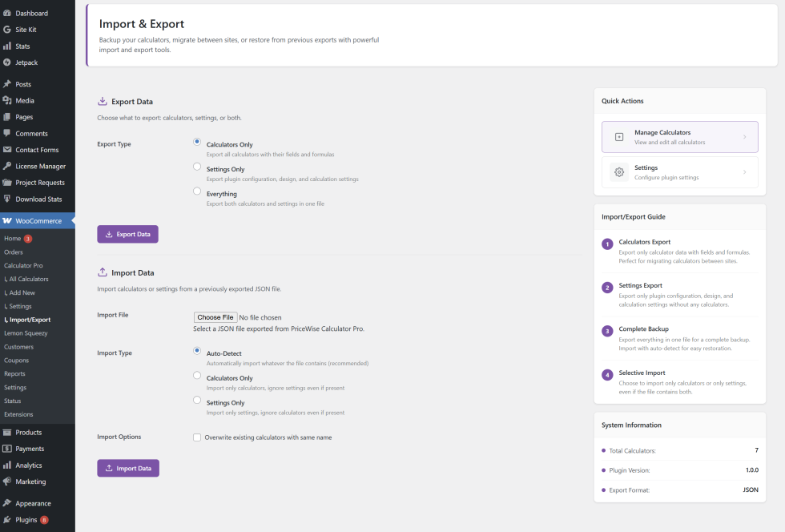This screenshot has width=785, height=532.
Task: Choose Everything as export type
Action: pyautogui.click(x=197, y=191)
